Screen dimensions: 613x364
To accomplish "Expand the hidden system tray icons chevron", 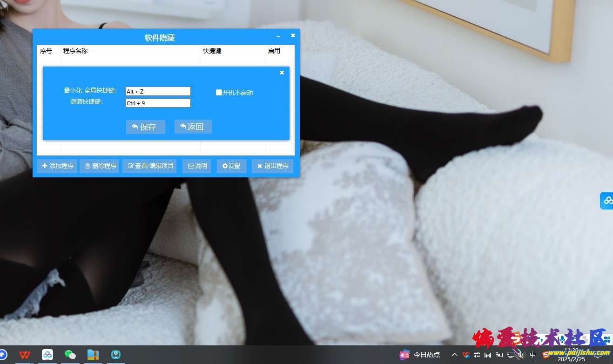I will [455, 355].
